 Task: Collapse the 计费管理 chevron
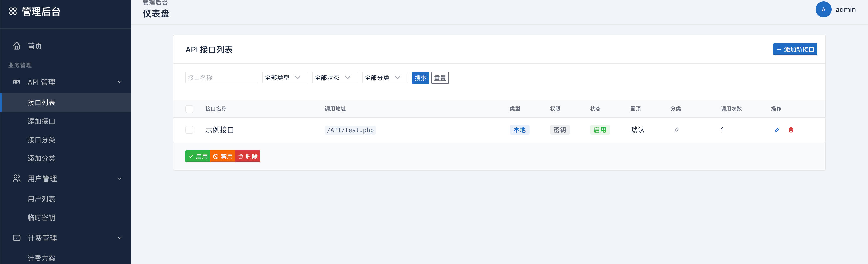point(120,238)
